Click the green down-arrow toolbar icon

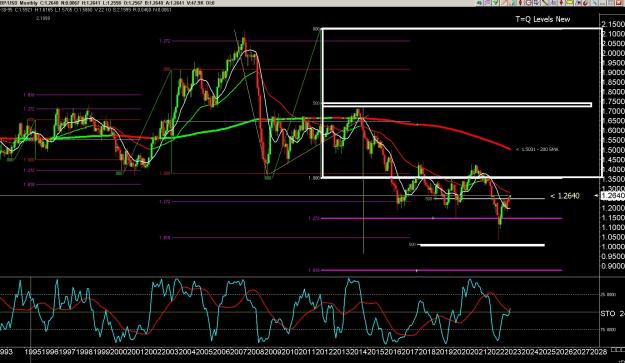click(x=495, y=3)
